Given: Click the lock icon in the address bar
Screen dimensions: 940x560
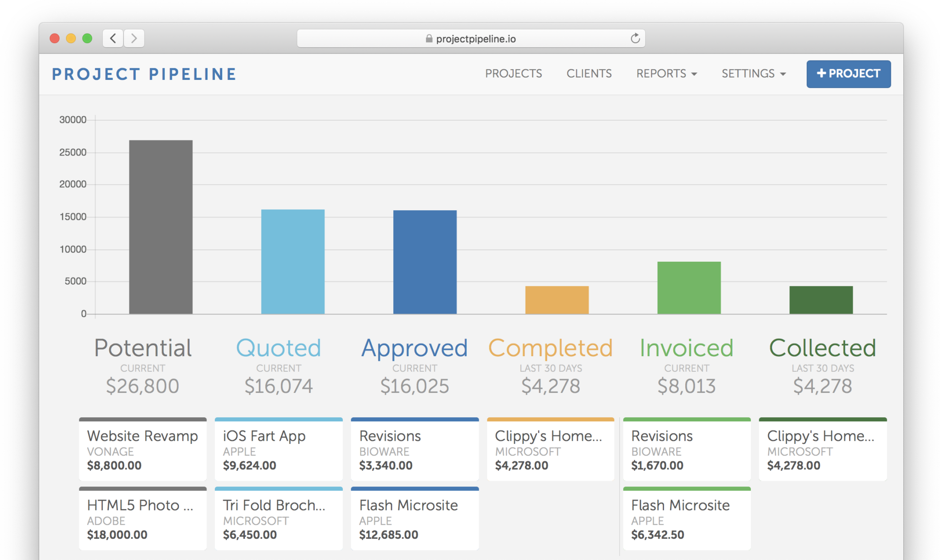Looking at the screenshot, I should [429, 39].
